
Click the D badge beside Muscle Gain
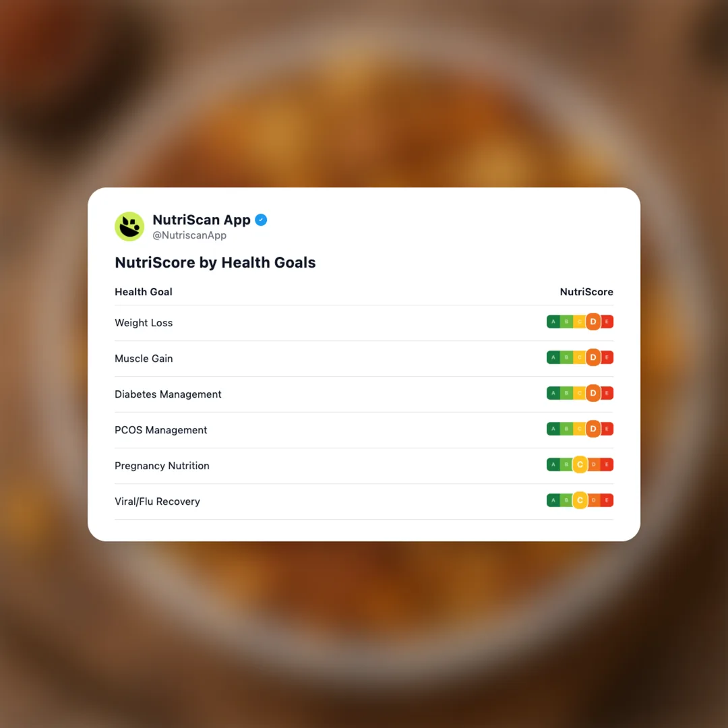point(593,357)
